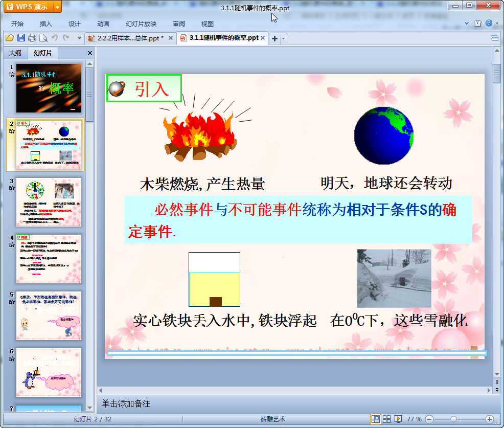This screenshot has width=504, height=428.
Task: Expand quick access toolbar customize arrow
Action: tap(79, 38)
